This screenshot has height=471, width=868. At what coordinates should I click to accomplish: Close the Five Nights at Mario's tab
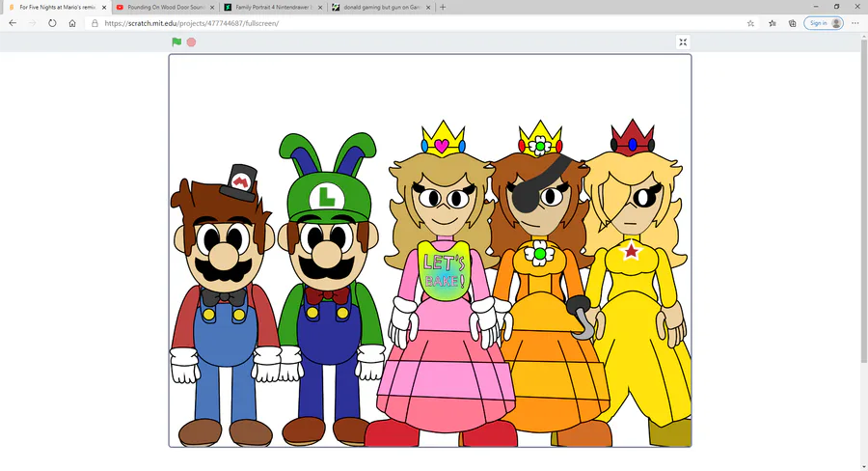104,7
